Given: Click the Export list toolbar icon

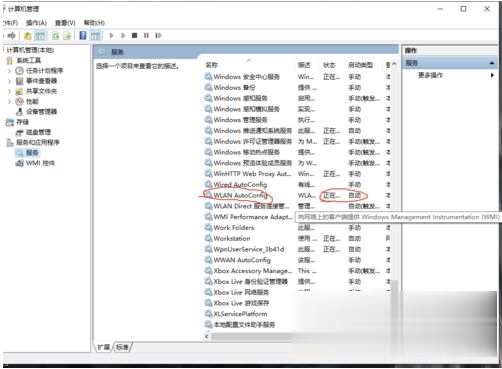Looking at the screenshot, I should 67,35.
